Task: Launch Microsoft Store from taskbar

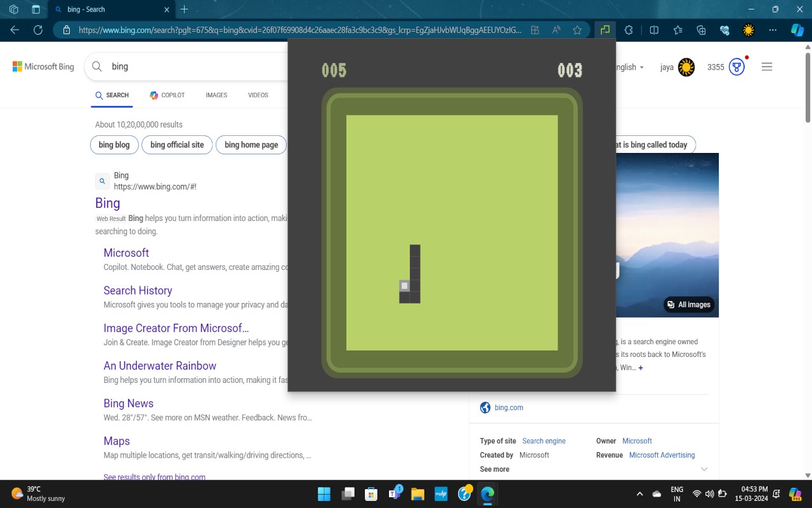Action: tap(371, 493)
